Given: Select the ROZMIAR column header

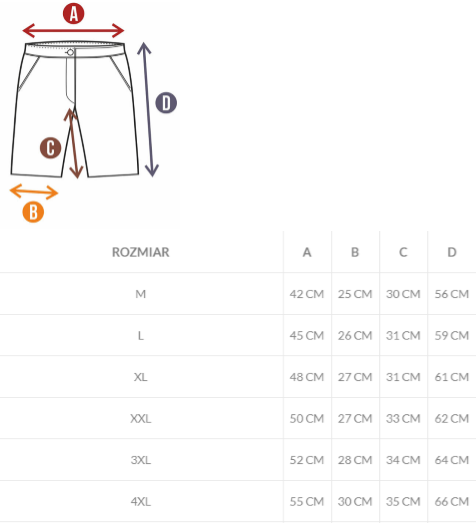Looking at the screenshot, I should [x=140, y=252].
